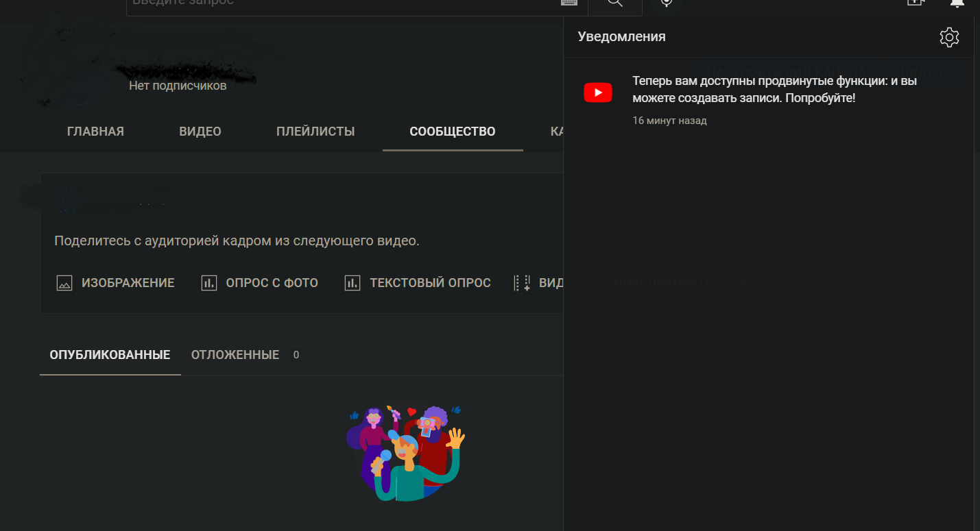Click the video clip strip icon
This screenshot has height=531, width=980.
pos(522,283)
